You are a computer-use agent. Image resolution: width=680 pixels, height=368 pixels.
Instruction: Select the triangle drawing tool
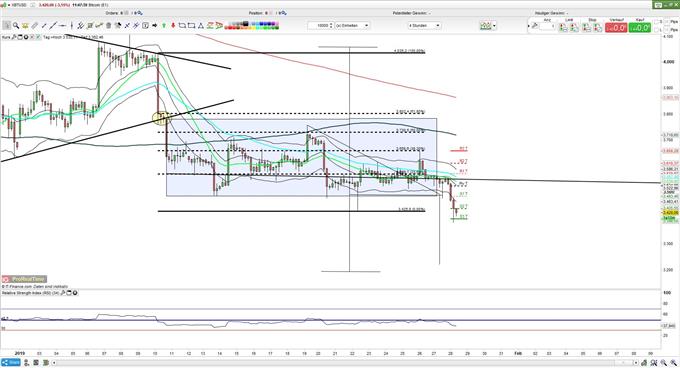coord(201,26)
